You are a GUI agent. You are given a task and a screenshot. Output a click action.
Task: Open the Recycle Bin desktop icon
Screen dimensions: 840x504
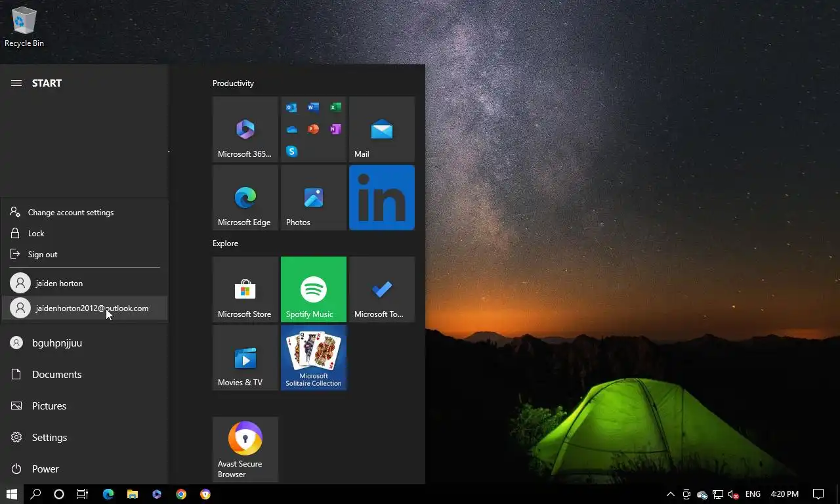[24, 28]
